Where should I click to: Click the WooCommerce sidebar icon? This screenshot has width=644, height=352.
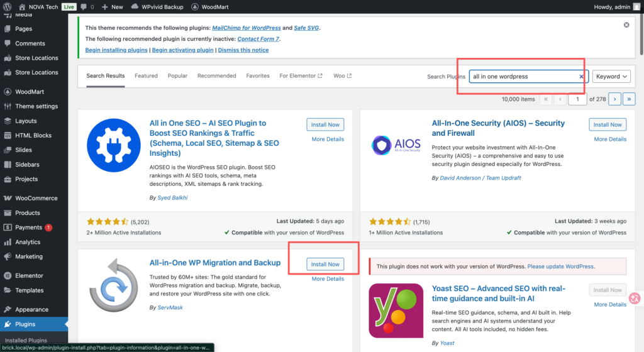pos(8,198)
